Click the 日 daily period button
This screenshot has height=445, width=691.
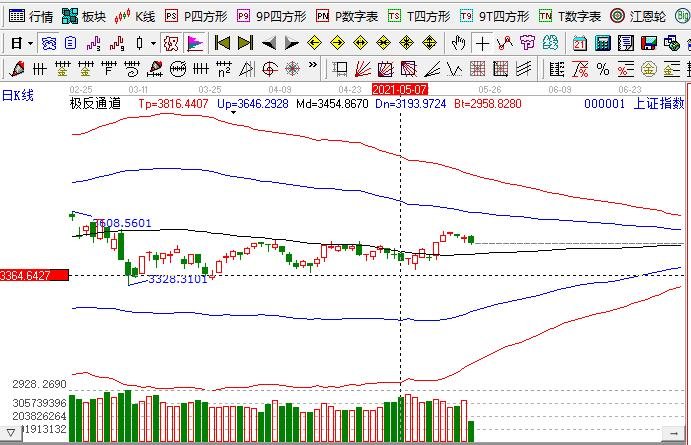[x=16, y=43]
